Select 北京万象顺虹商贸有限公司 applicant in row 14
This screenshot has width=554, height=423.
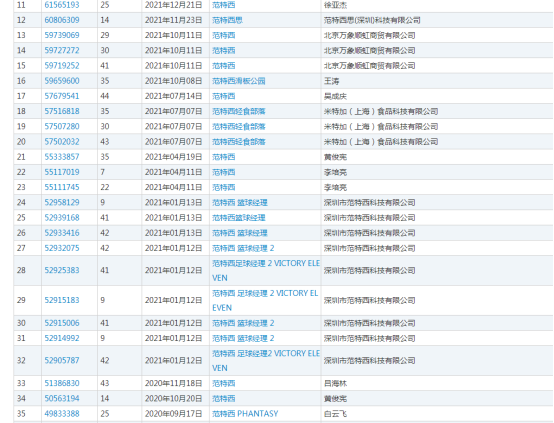(370, 51)
